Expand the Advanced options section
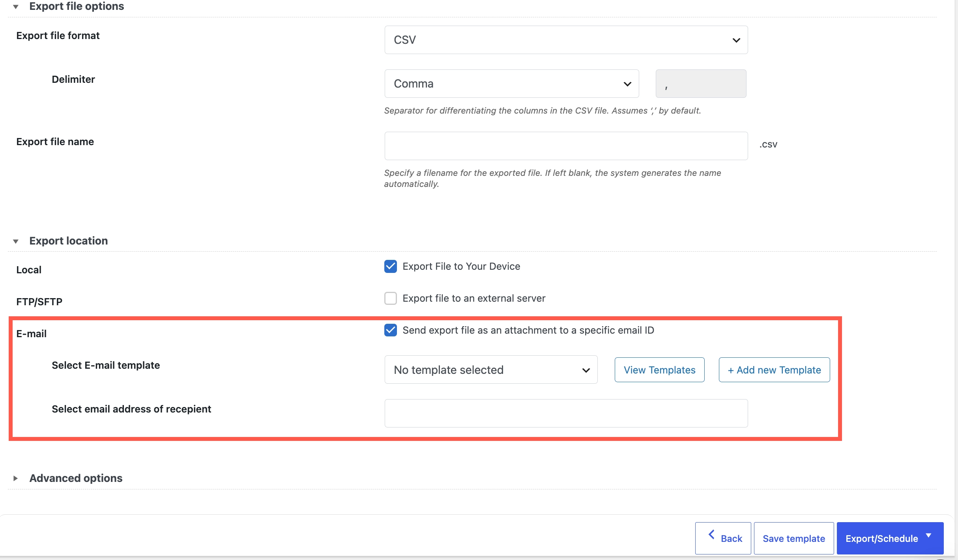The width and height of the screenshot is (958, 560). click(16, 478)
